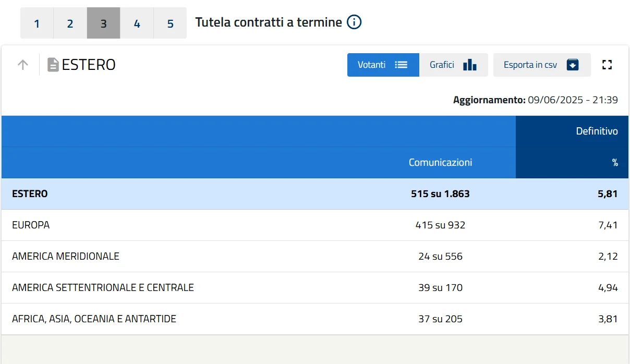Open the EUROPA row details
Screen dimensions: 630x364
31,225
